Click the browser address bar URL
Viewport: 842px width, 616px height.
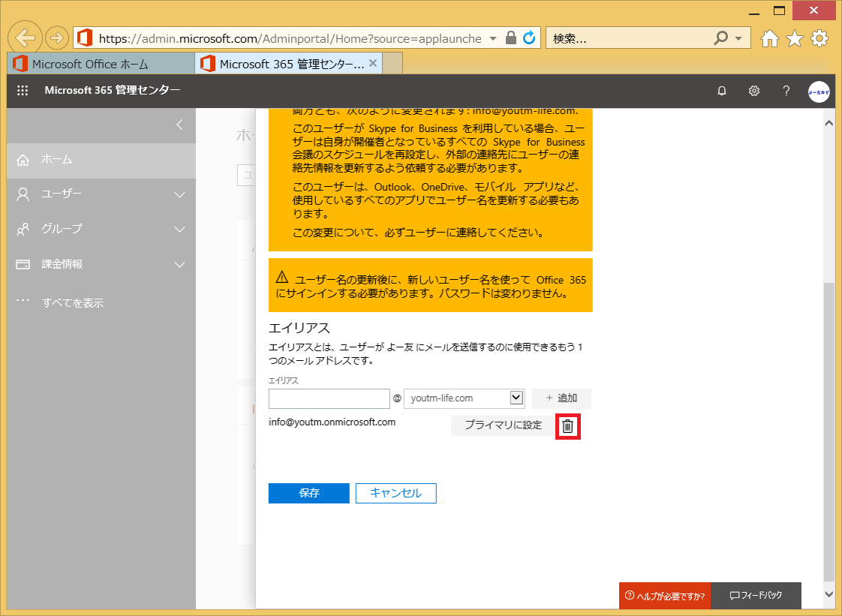[x=290, y=38]
